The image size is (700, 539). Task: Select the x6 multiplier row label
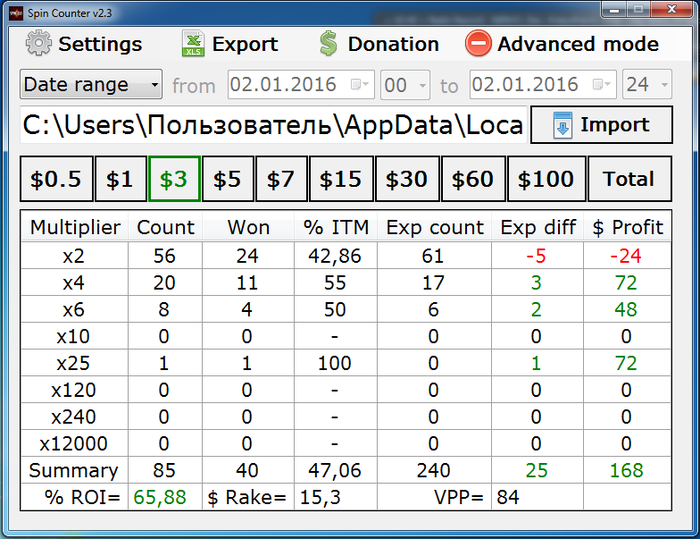click(74, 309)
